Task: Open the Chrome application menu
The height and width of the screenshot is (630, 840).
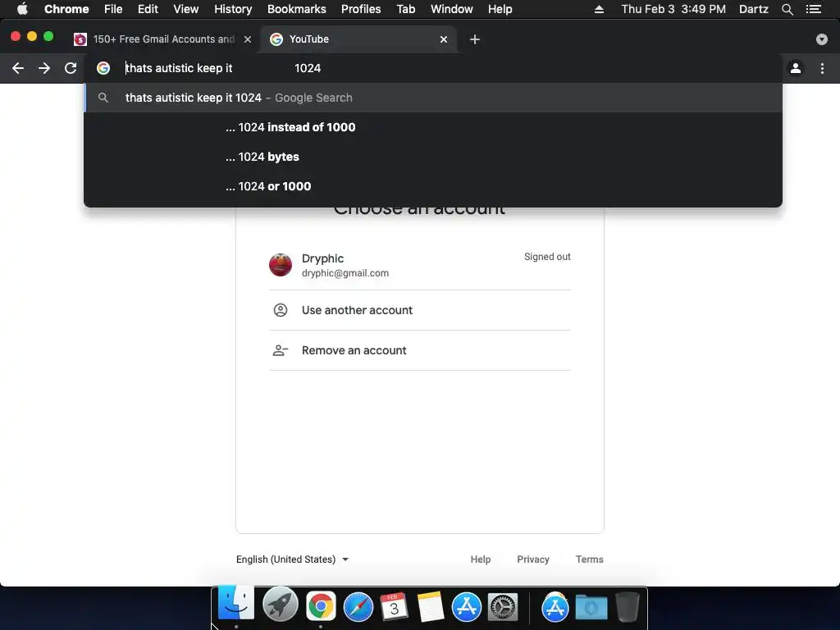Action: click(66, 9)
